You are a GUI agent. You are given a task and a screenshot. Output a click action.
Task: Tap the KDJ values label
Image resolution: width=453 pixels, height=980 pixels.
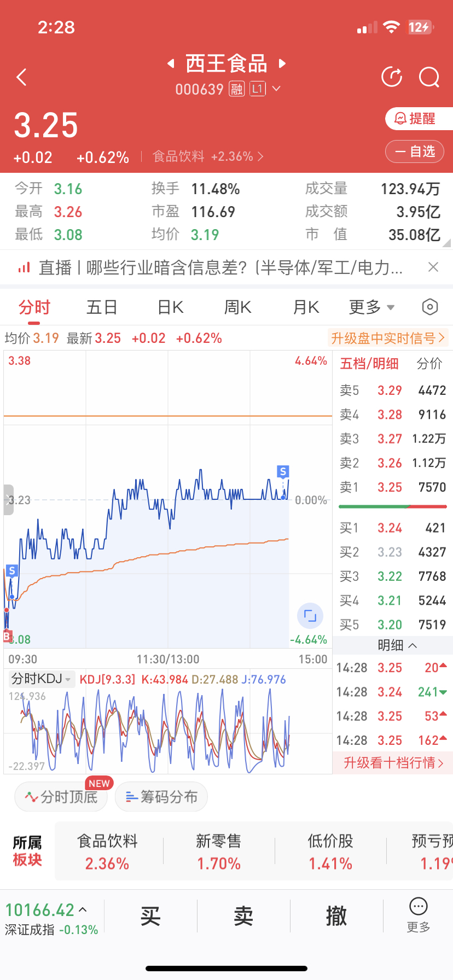pyautogui.click(x=183, y=679)
